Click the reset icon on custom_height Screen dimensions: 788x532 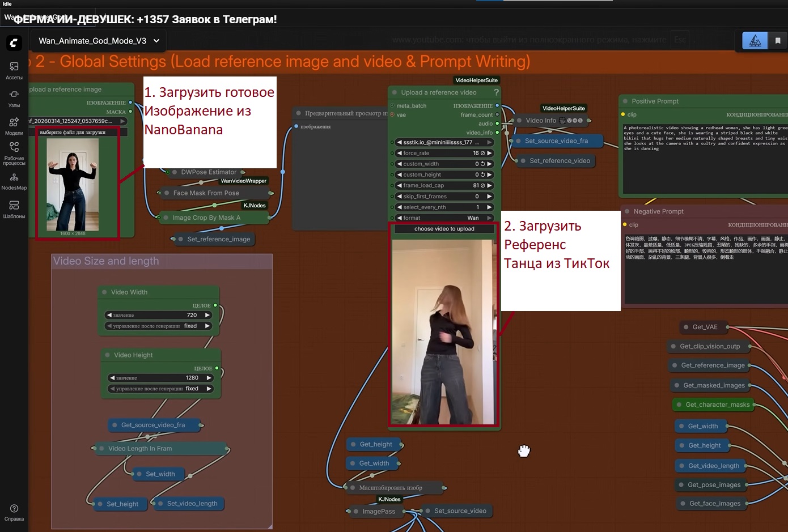pyautogui.click(x=482, y=175)
